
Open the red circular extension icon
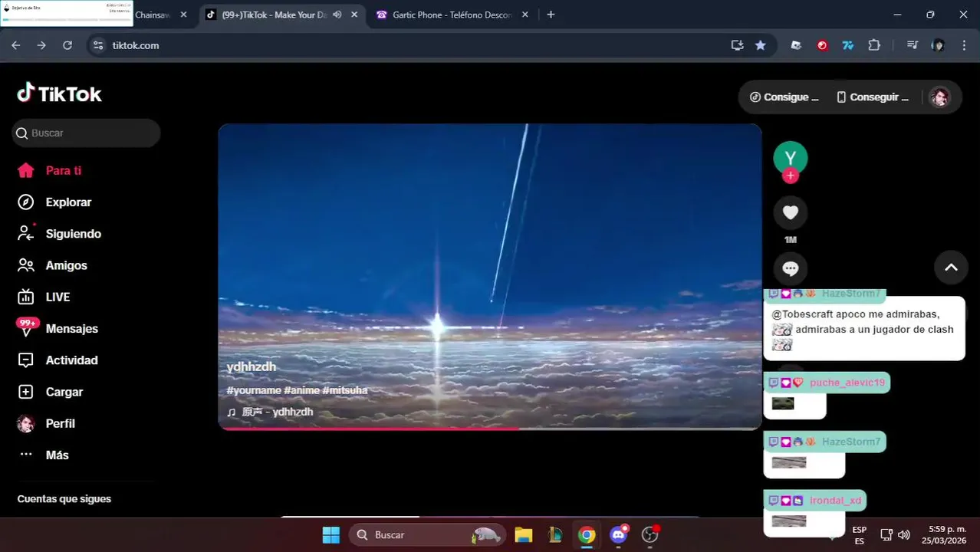822,45
